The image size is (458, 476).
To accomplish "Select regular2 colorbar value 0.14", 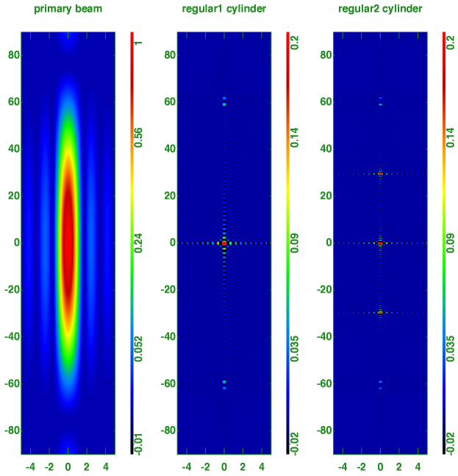I will [x=451, y=138].
